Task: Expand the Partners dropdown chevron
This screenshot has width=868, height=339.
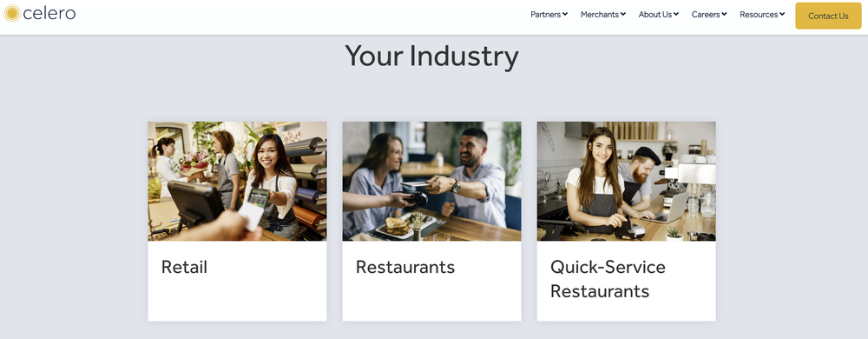Action: click(565, 15)
